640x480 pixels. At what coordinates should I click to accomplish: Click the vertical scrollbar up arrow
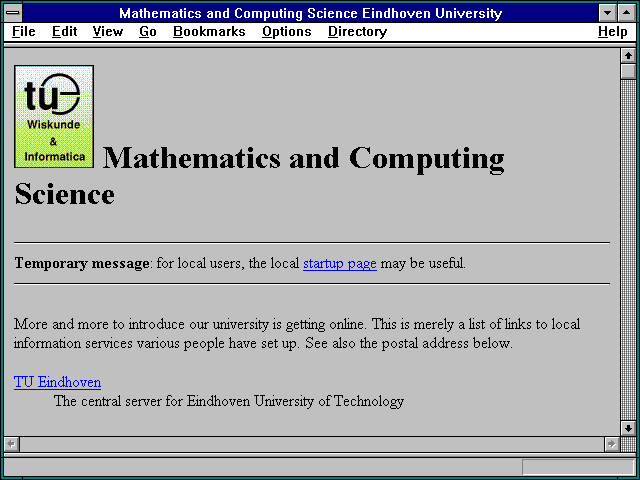click(x=628, y=56)
